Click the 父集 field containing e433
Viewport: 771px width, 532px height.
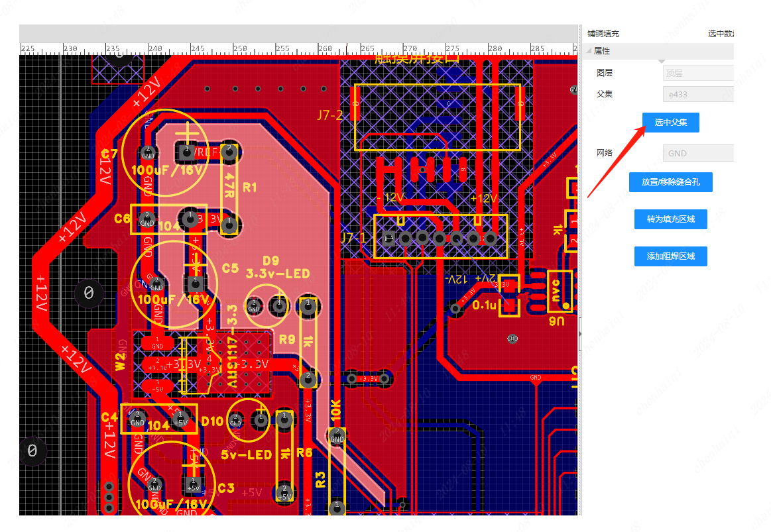point(698,94)
